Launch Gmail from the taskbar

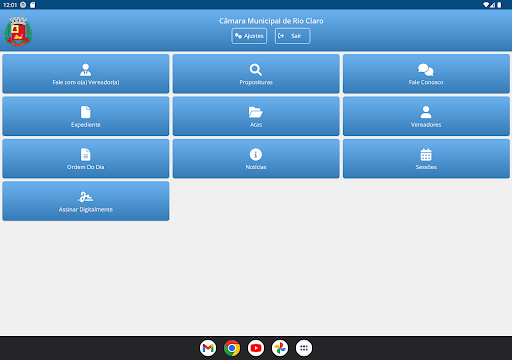208,348
